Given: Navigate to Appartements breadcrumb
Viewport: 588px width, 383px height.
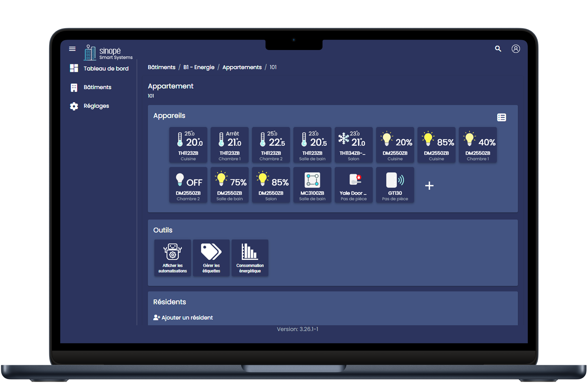Looking at the screenshot, I should [242, 67].
